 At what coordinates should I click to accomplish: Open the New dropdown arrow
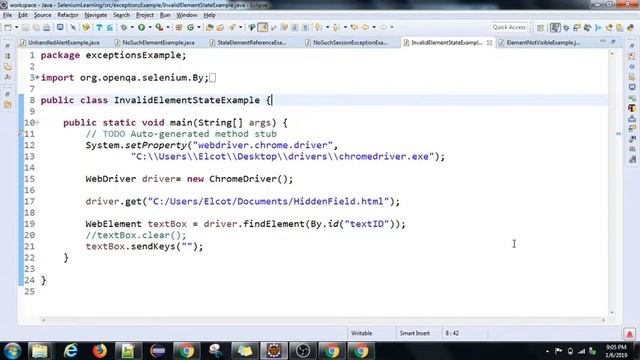(16, 27)
